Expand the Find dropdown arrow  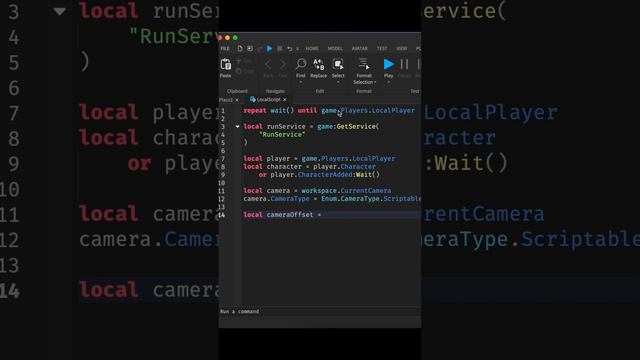click(x=301, y=82)
